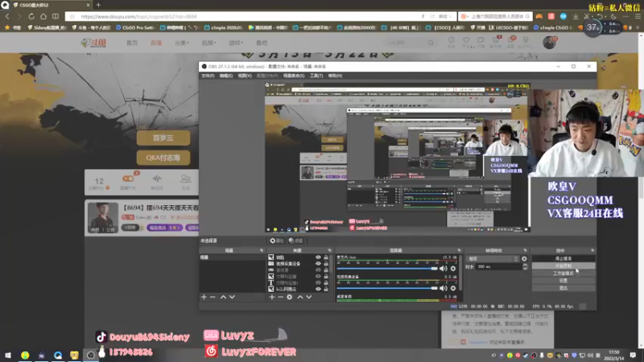
Task: Toggle visibility of the third source row
Action: click(x=318, y=270)
